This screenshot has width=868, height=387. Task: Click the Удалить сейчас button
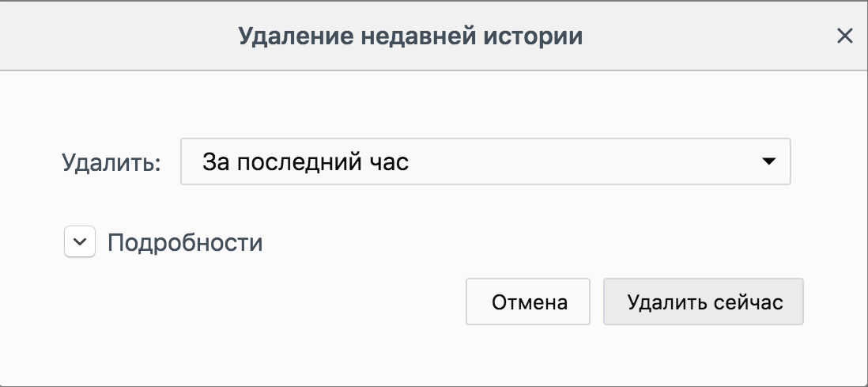704,302
